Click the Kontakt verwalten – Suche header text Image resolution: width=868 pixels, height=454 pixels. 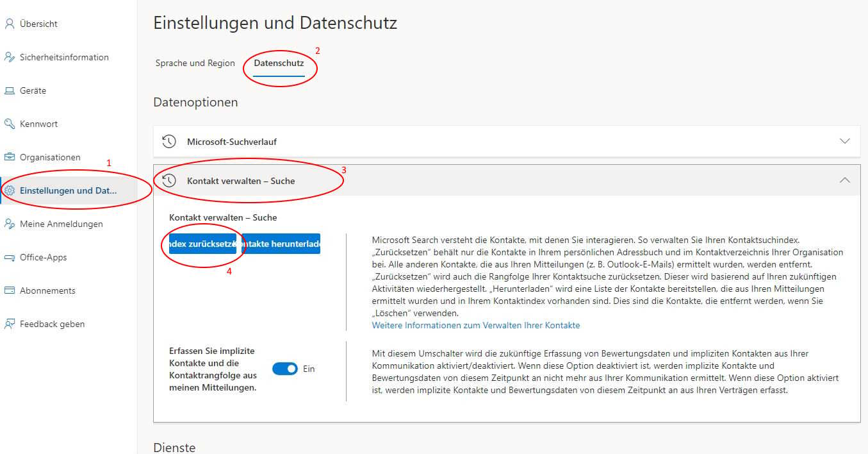241,181
